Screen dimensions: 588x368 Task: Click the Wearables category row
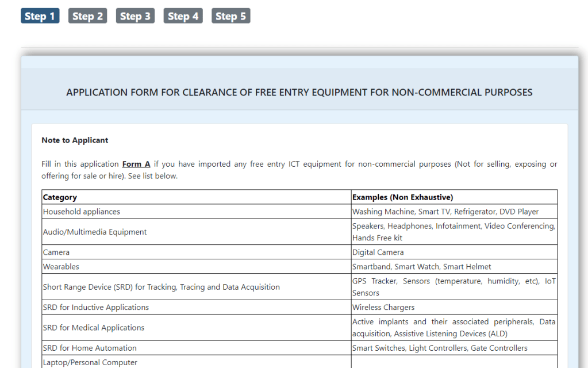point(61,267)
